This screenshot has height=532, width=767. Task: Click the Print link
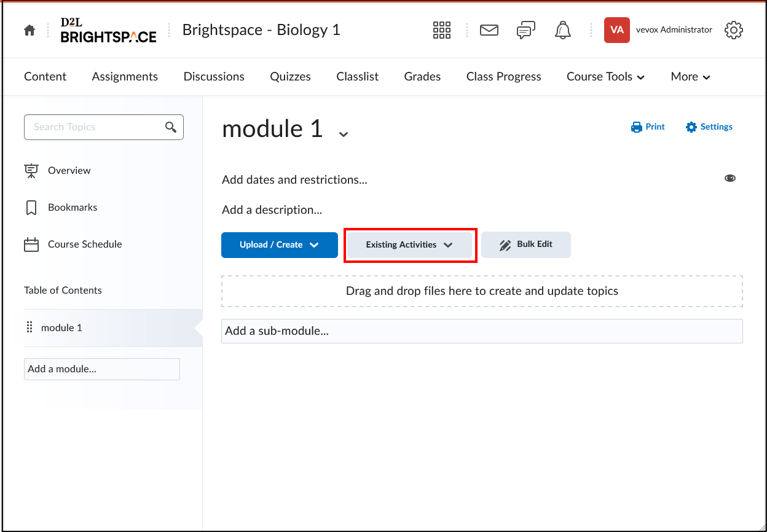pyautogui.click(x=648, y=127)
